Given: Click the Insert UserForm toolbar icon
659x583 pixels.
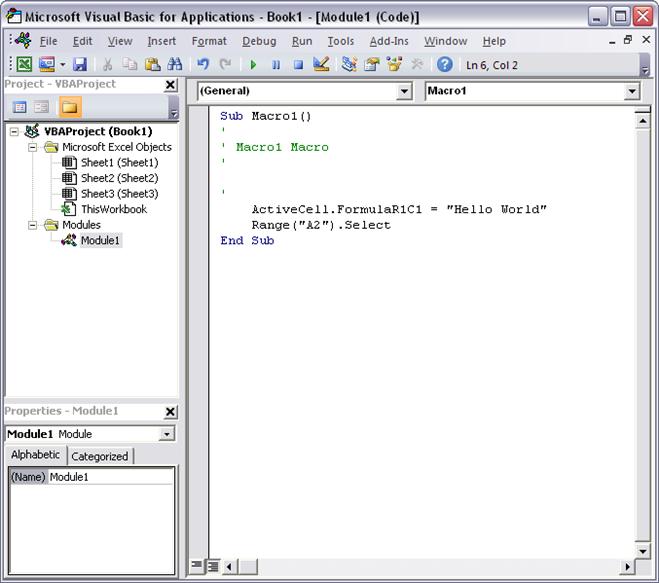Looking at the screenshot, I should 47,64.
